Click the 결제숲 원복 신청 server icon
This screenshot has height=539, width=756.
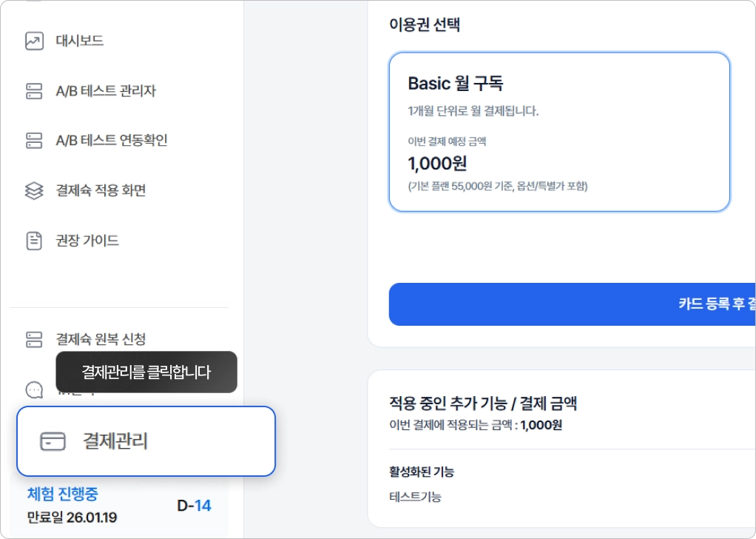pos(34,340)
